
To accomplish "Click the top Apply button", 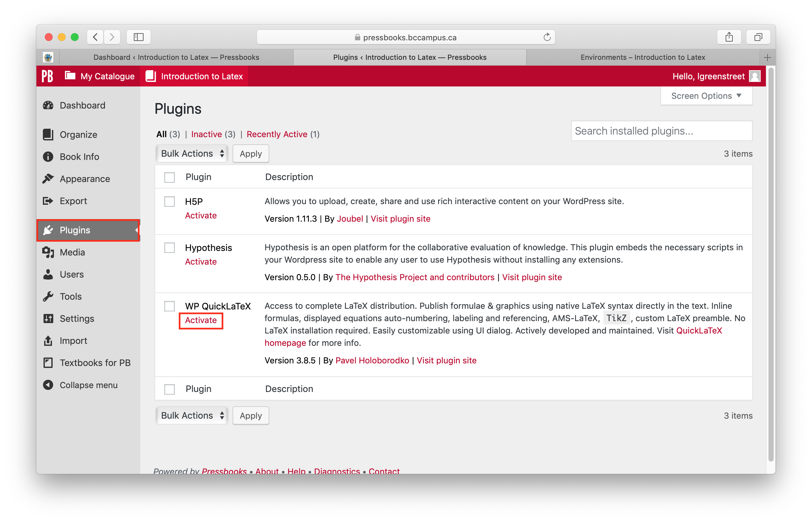I will click(x=251, y=153).
